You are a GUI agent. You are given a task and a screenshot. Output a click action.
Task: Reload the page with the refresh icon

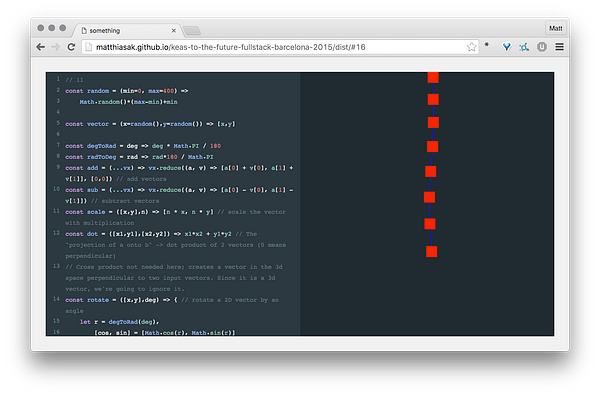point(71,47)
